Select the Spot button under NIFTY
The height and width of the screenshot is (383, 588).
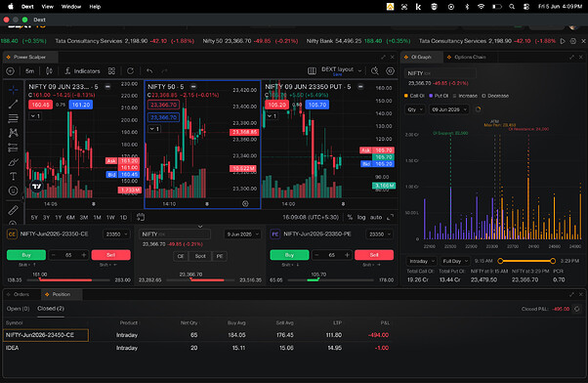coord(200,256)
